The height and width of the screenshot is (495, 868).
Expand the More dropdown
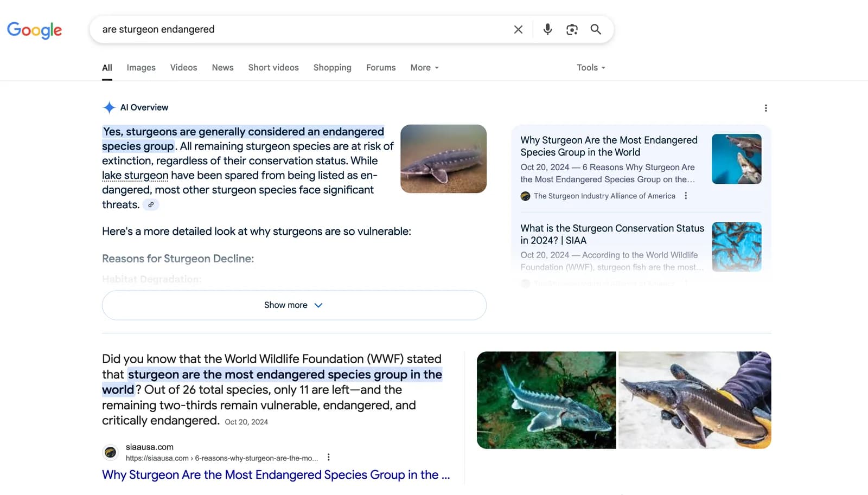point(424,67)
